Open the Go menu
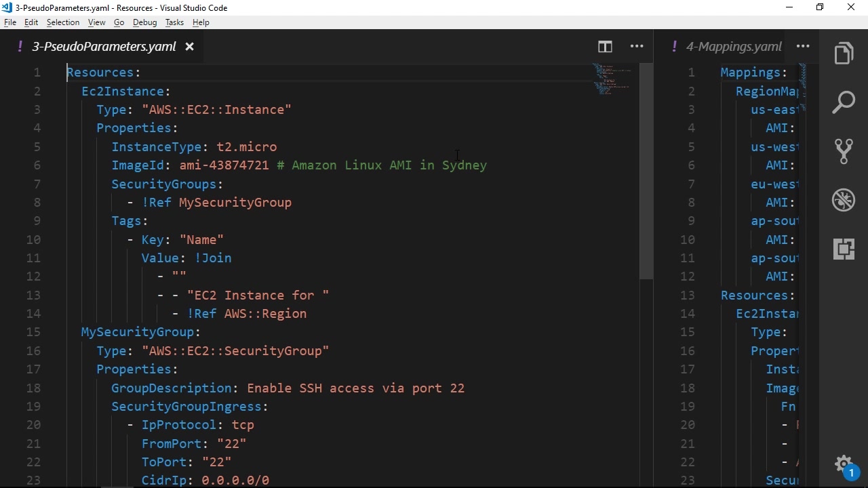 (x=119, y=22)
